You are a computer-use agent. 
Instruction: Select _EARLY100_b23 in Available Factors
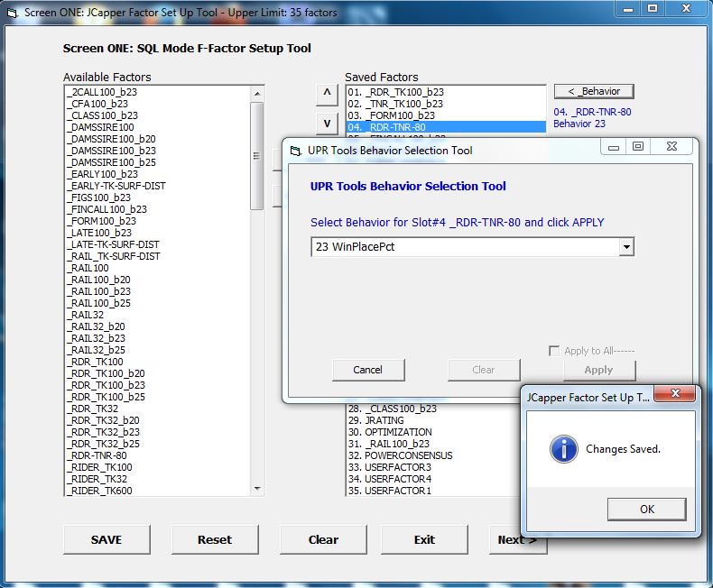tap(157, 174)
